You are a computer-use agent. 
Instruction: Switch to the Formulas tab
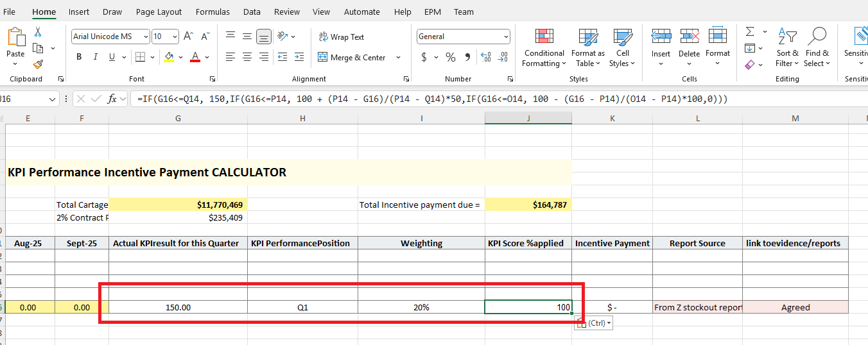coord(213,12)
